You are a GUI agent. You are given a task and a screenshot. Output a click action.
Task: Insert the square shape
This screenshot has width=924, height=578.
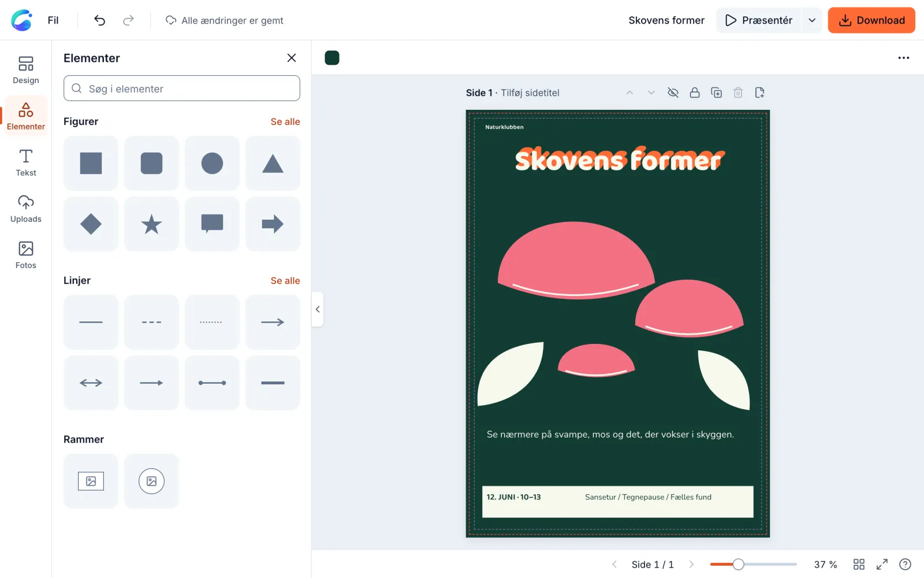coord(91,163)
